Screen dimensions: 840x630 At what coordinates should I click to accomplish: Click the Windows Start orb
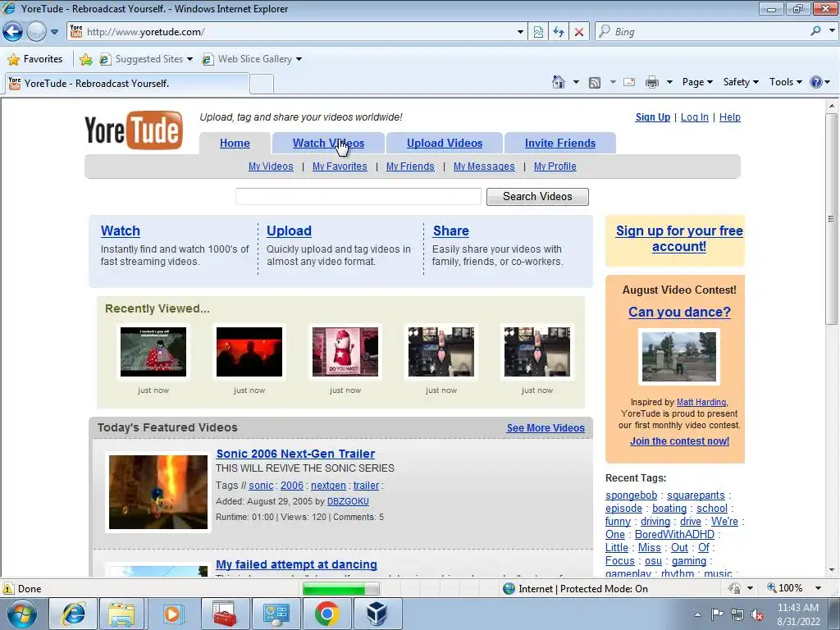pos(21,614)
